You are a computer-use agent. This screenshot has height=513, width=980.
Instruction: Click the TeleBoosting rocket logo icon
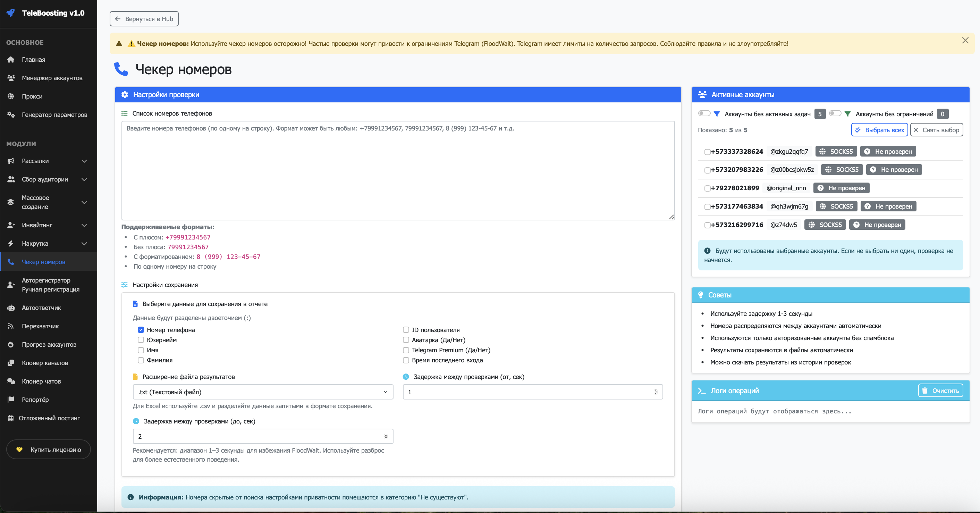pos(11,13)
